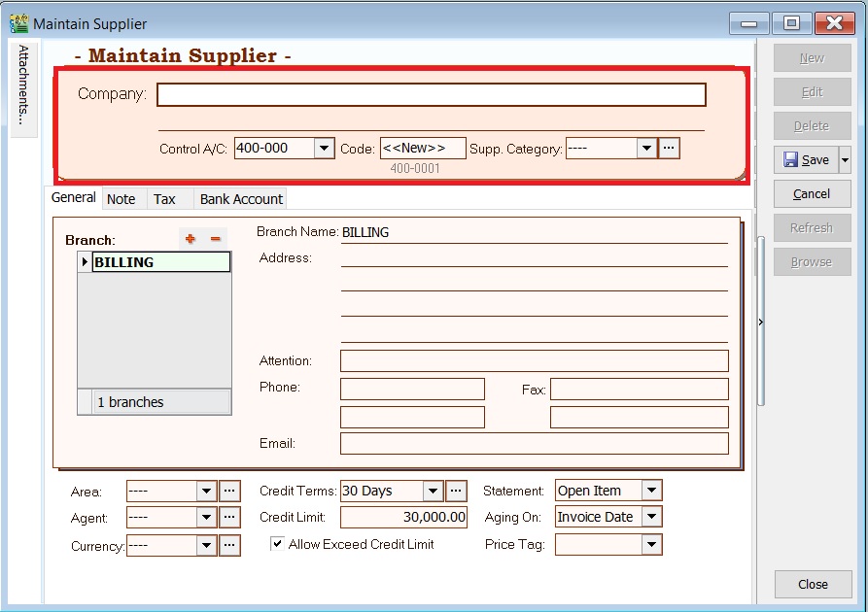868x612 pixels.
Task: Open the Save button's dropdown arrow
Action: point(844,160)
